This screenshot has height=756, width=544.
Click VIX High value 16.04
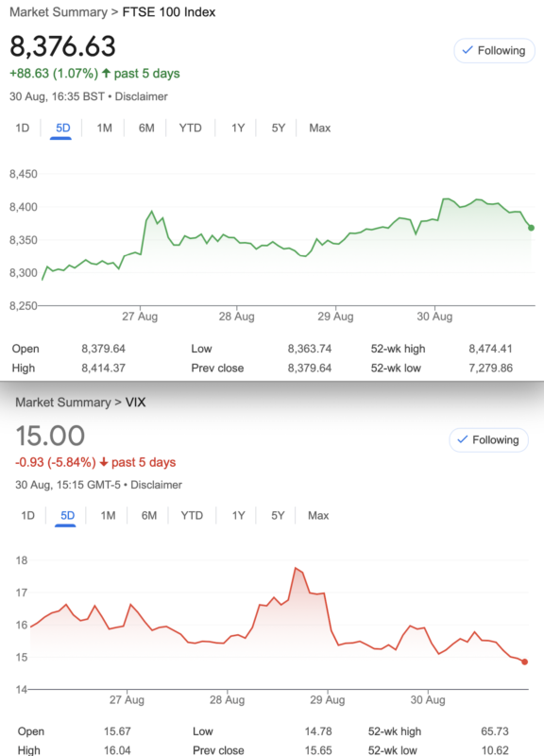point(117,750)
